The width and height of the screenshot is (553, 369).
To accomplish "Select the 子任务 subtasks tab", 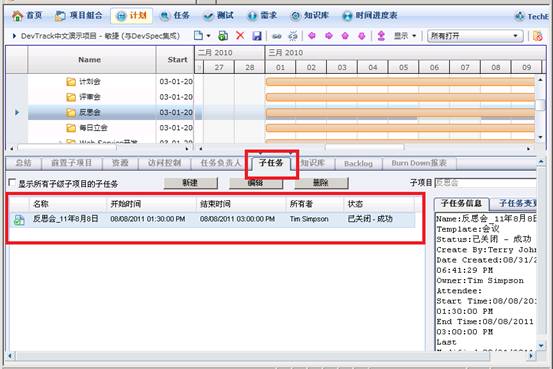I will pyautogui.click(x=271, y=163).
